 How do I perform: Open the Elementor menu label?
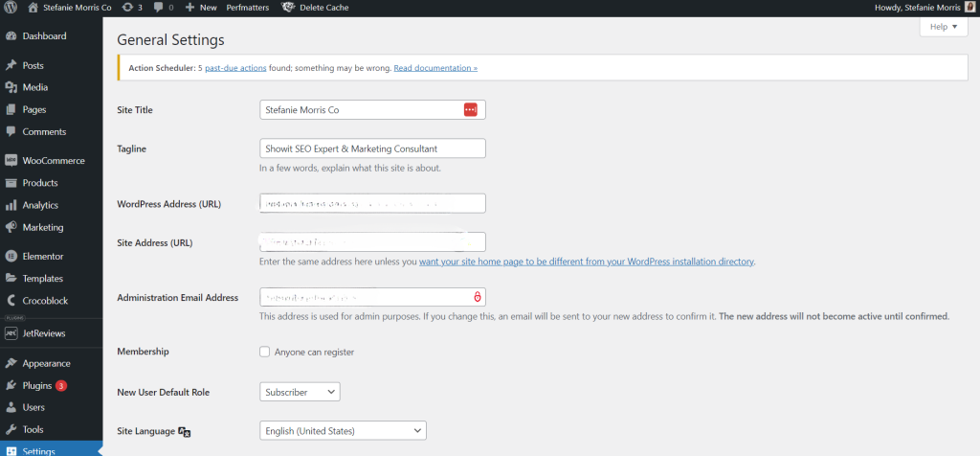point(42,257)
